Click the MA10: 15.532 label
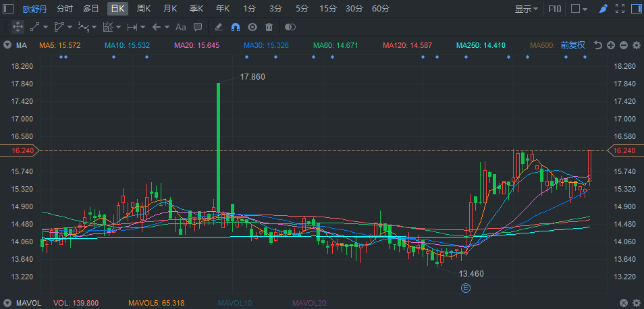Image resolution: width=644 pixels, height=309 pixels. tap(127, 46)
